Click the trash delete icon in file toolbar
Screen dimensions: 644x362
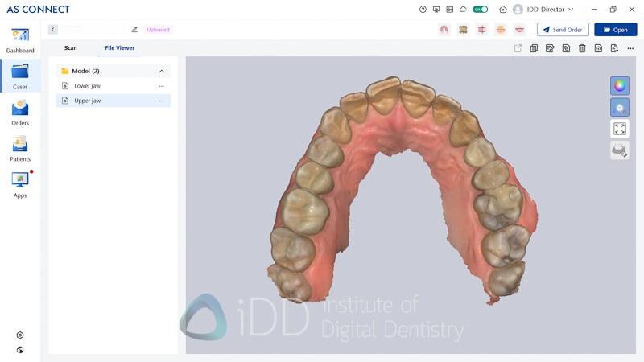(582, 48)
